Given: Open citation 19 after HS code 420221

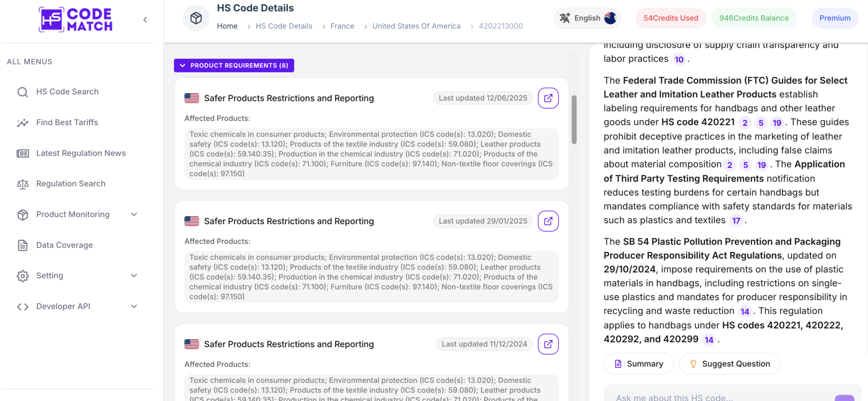Looking at the screenshot, I should click(x=777, y=123).
